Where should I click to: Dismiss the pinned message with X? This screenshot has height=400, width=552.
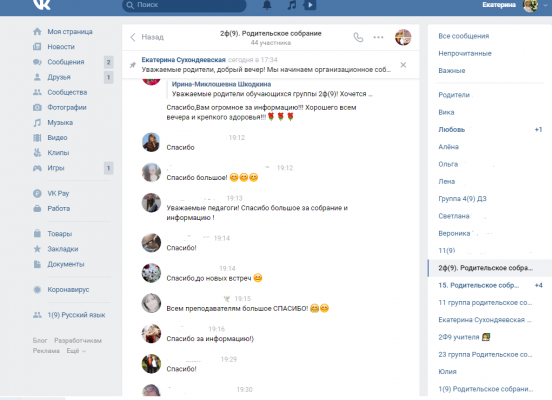tap(403, 65)
